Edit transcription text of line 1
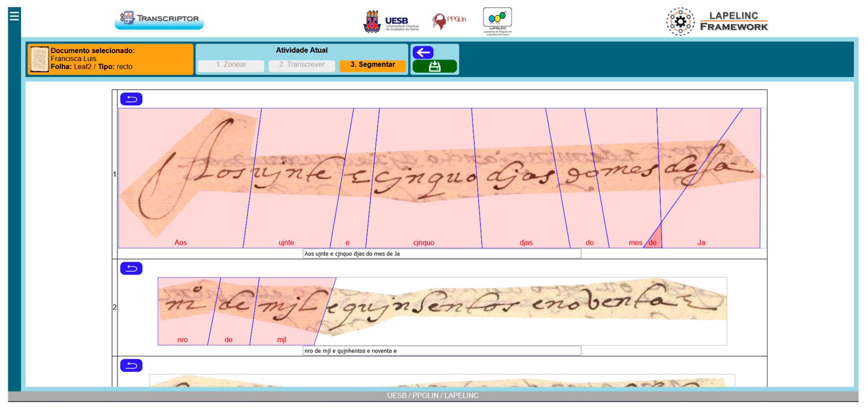 [441, 253]
